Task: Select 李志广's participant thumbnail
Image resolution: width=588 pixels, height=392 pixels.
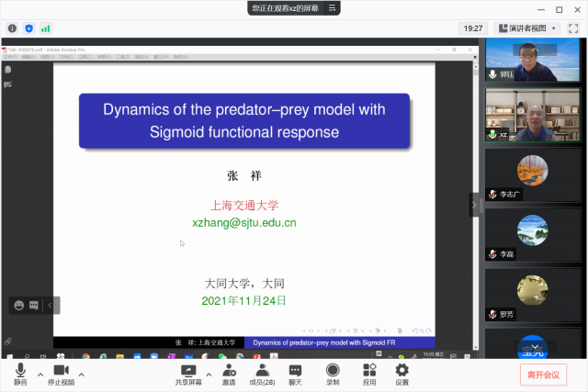Action: [532, 174]
